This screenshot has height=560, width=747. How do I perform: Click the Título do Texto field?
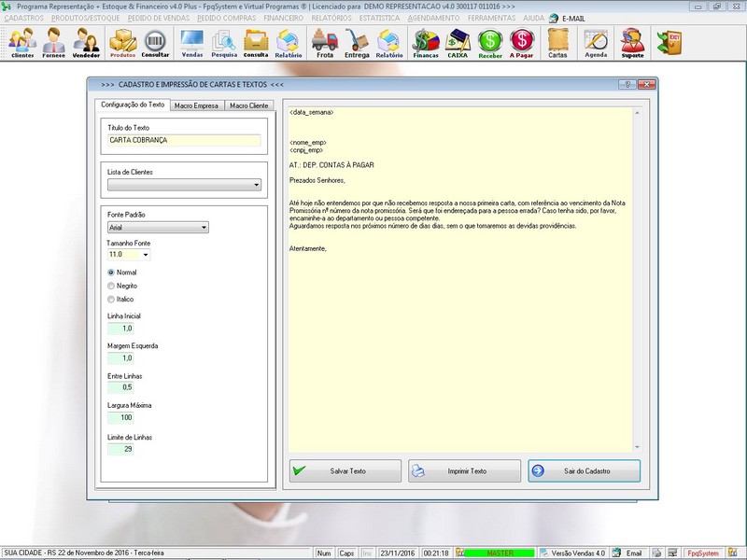point(184,140)
